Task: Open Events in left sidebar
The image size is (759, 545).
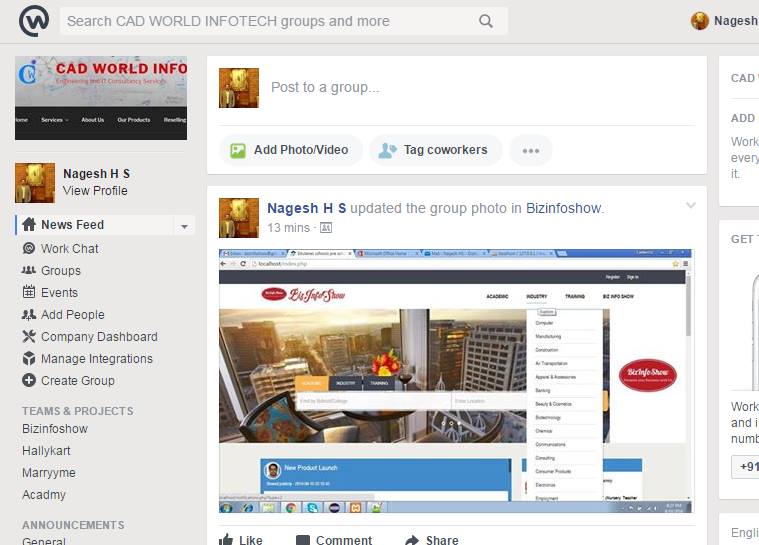Action: (x=59, y=292)
